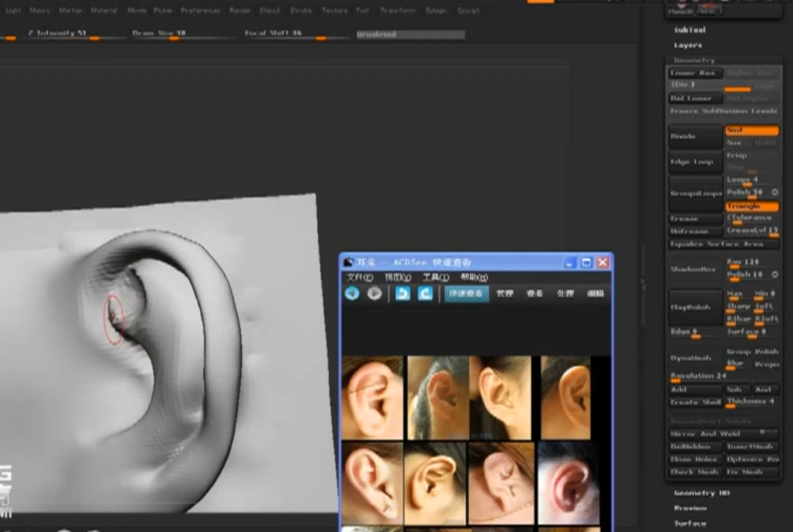The width and height of the screenshot is (793, 532).
Task: Expand the Geometry HD section
Action: (702, 493)
